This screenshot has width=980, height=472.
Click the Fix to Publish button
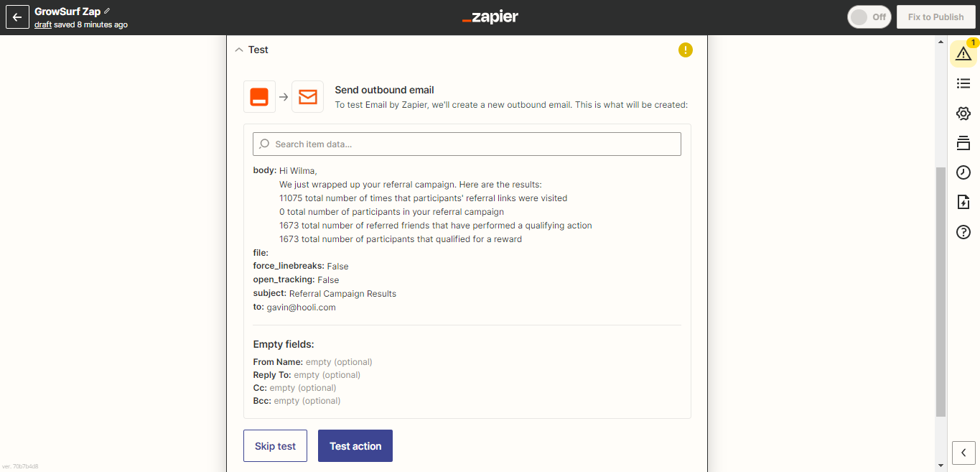point(935,17)
